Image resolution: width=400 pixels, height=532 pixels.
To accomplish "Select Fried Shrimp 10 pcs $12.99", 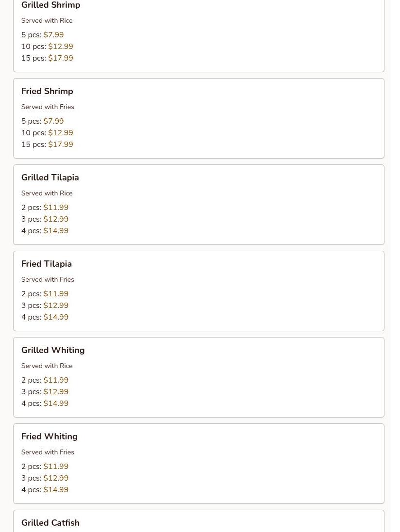I will [x=47, y=133].
